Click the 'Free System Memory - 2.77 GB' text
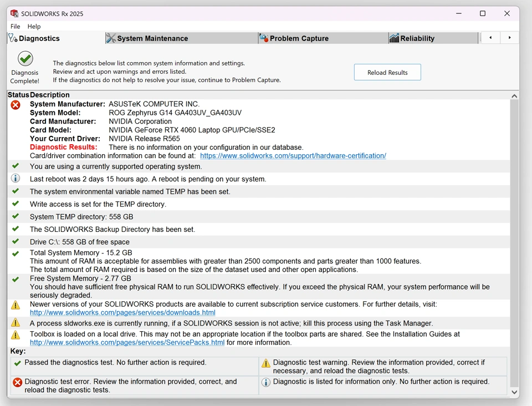The image size is (532, 406). pyautogui.click(x=80, y=278)
